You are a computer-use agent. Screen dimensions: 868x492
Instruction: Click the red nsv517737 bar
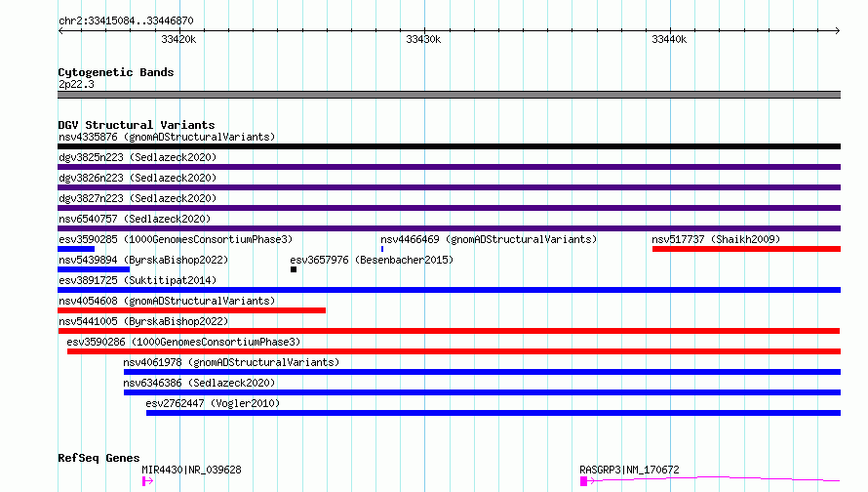[746, 249]
